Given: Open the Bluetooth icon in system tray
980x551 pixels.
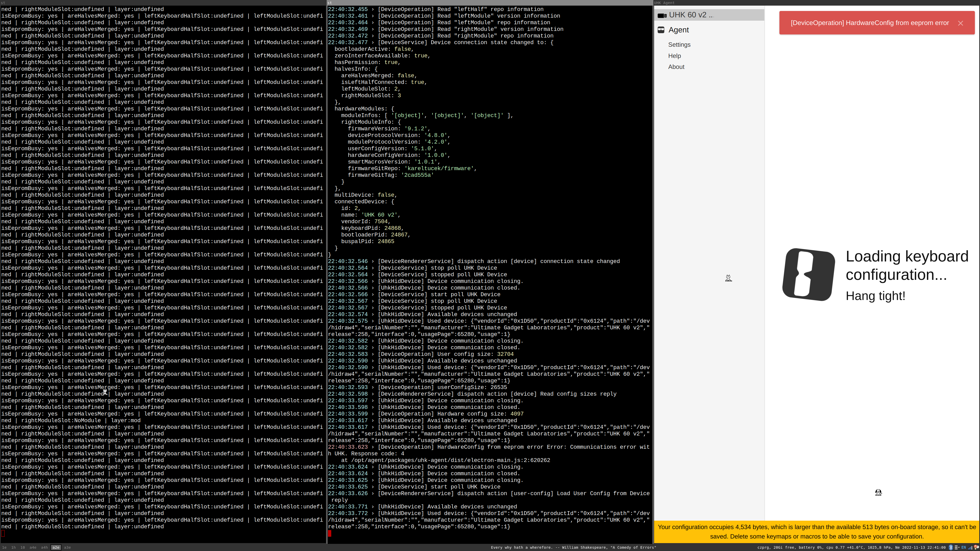Looking at the screenshot, I should (951, 548).
